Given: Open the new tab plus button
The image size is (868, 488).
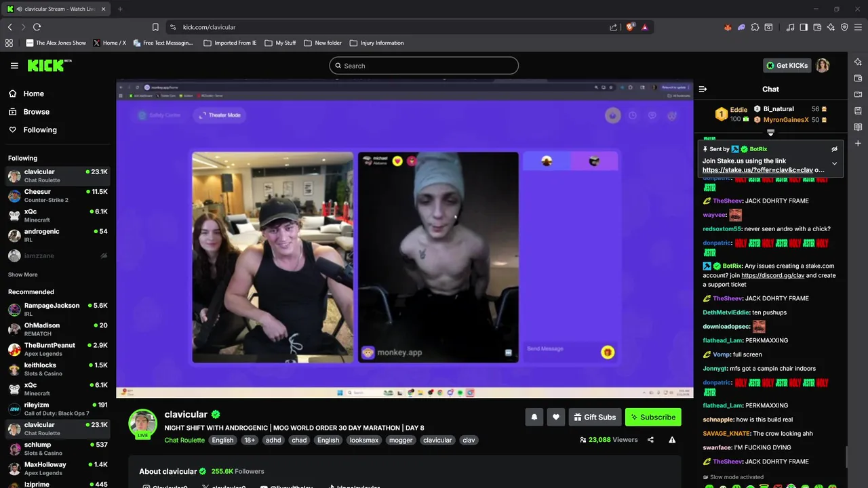Looking at the screenshot, I should click(120, 9).
